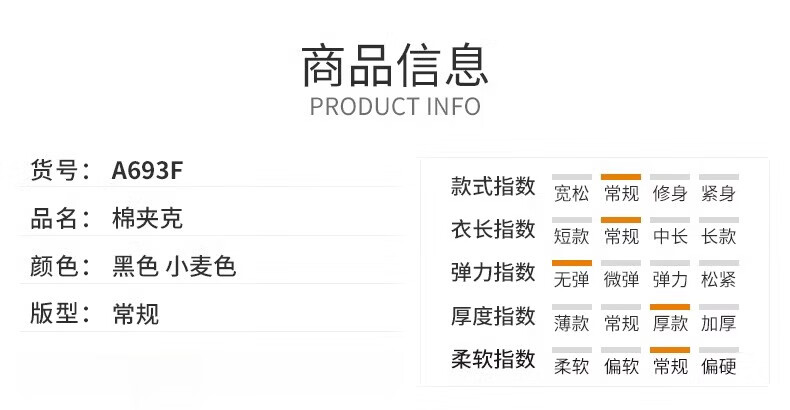Select 微弹 in 弹力指数
This screenshot has width=790, height=410.
pos(621,280)
